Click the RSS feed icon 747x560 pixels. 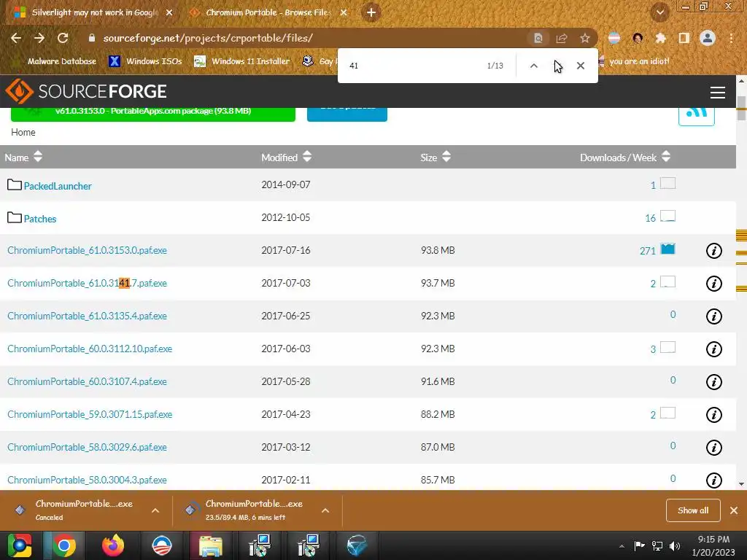pyautogui.click(x=697, y=113)
